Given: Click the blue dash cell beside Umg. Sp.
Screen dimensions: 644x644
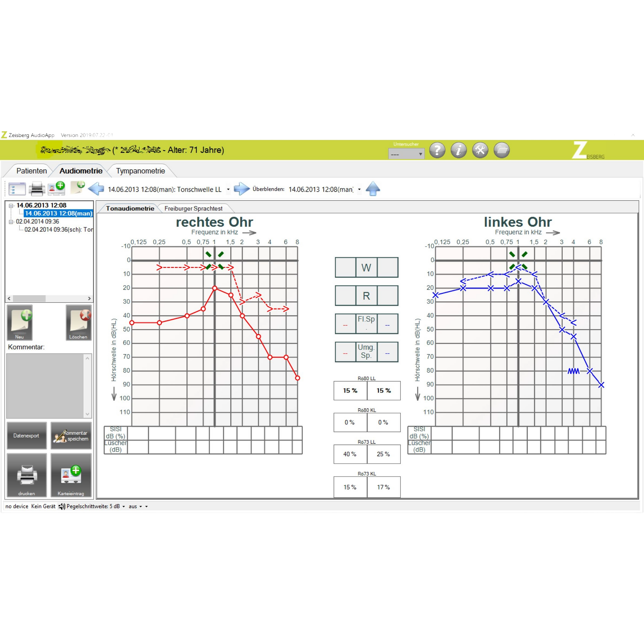Looking at the screenshot, I should pyautogui.click(x=388, y=352).
